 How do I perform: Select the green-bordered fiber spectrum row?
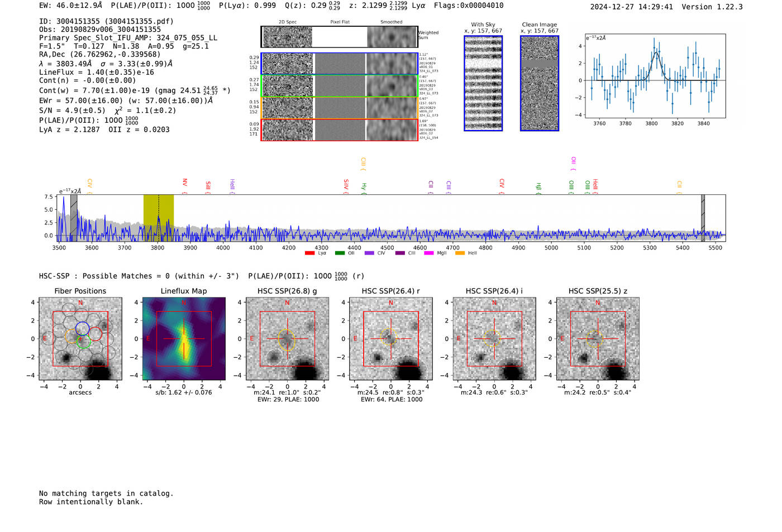tap(339, 86)
